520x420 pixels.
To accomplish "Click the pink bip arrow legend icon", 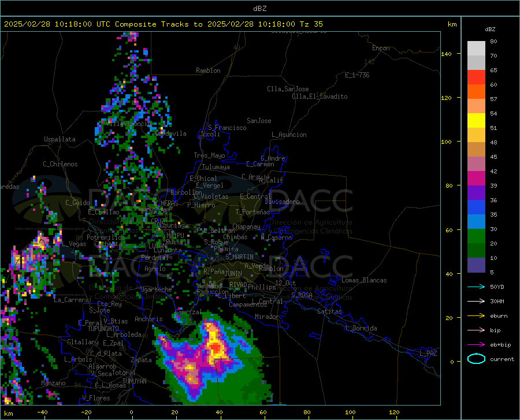I will click(x=476, y=330).
